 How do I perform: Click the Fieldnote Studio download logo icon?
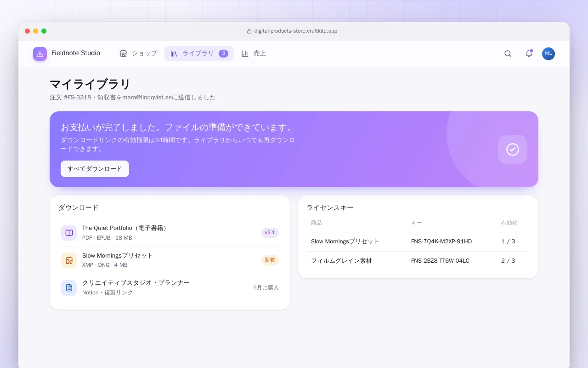(40, 54)
